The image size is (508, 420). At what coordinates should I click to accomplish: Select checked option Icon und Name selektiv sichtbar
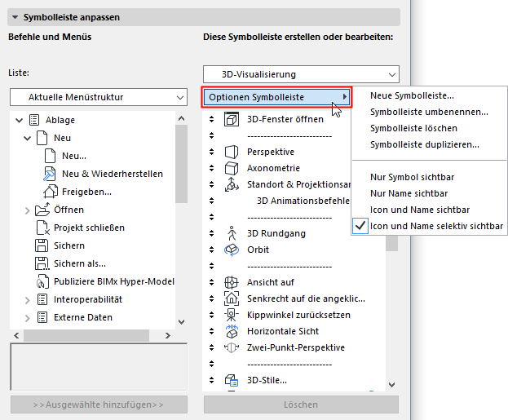click(436, 226)
